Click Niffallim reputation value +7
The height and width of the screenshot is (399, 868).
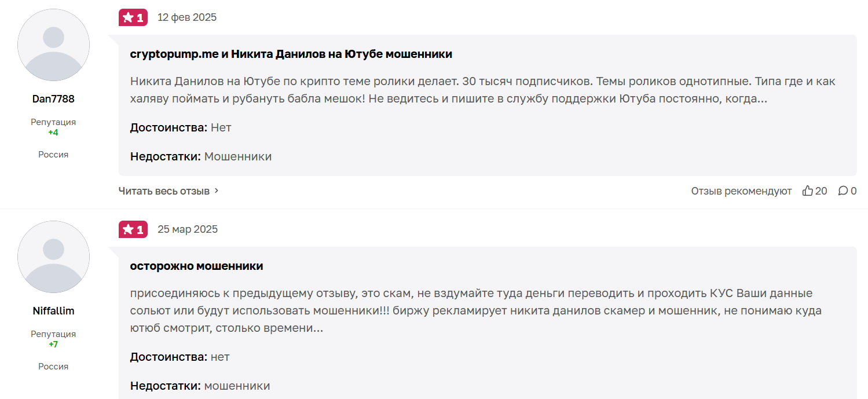53,345
